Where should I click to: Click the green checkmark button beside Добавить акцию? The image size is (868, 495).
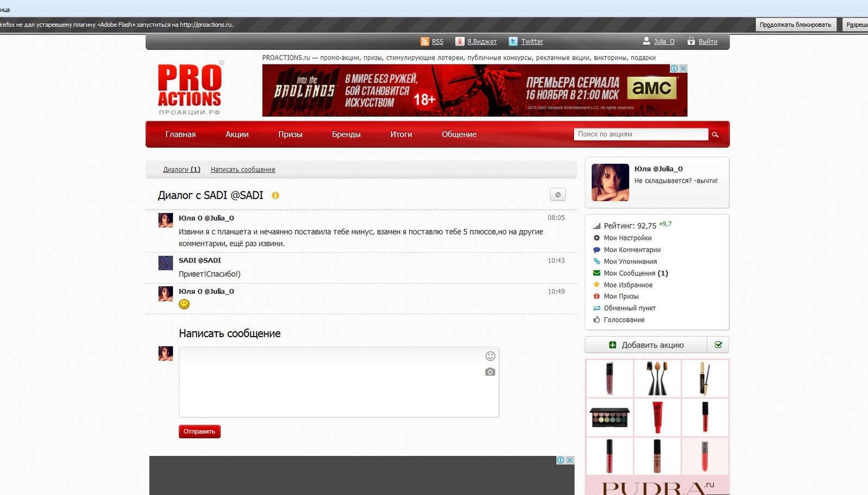[718, 345]
